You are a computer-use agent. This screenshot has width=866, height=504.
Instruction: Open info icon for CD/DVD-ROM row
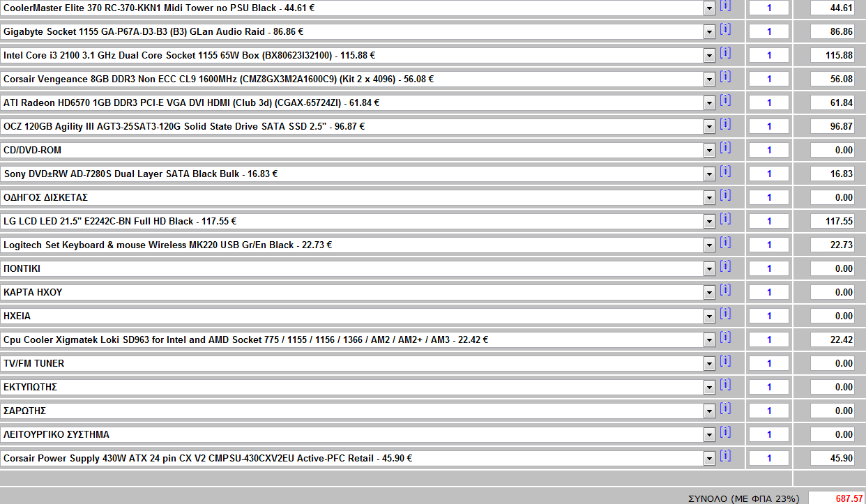click(725, 148)
